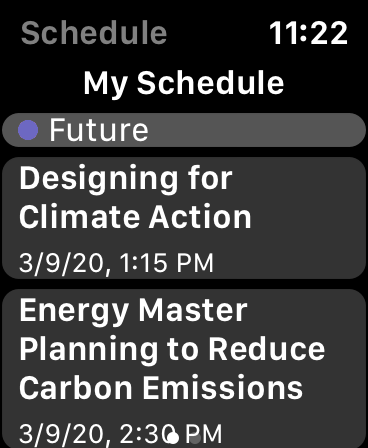Select the Climate Action title line

pos(135,217)
